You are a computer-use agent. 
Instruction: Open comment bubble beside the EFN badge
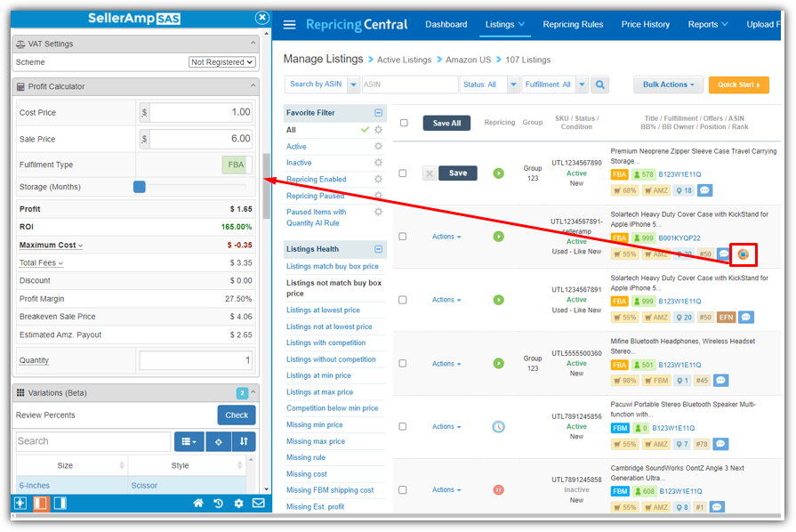pos(745,318)
